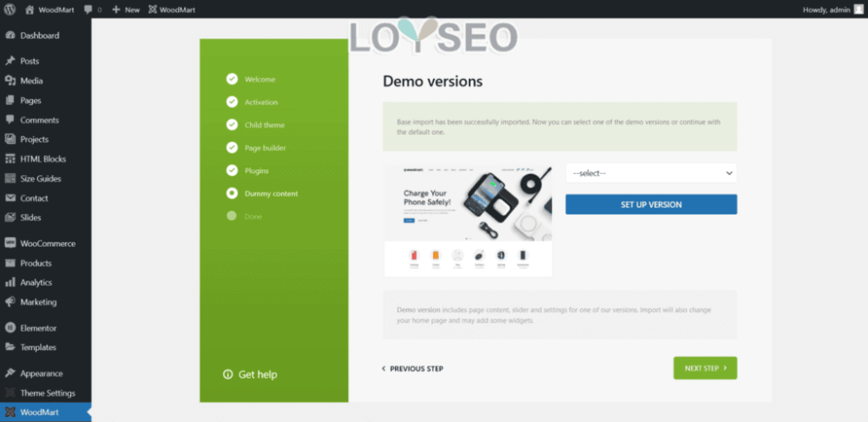The height and width of the screenshot is (422, 868).
Task: Open the Appearance menu item
Action: tap(45, 373)
